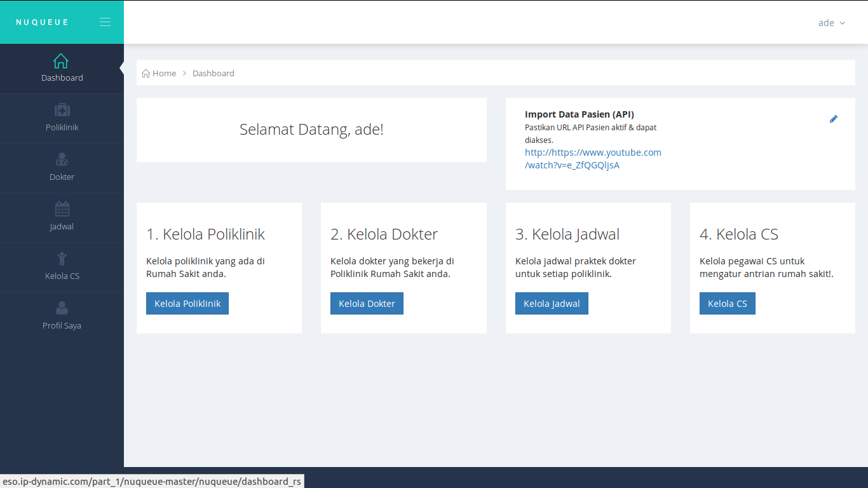Click the NUQUEUE logo text
868x488 pixels.
pos(43,22)
